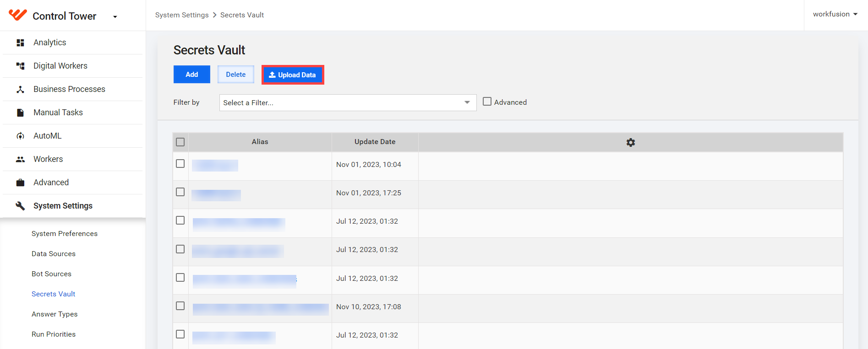Viewport: 868px width, 349px height.
Task: Click the Advanced briefcase icon
Action: (x=20, y=183)
